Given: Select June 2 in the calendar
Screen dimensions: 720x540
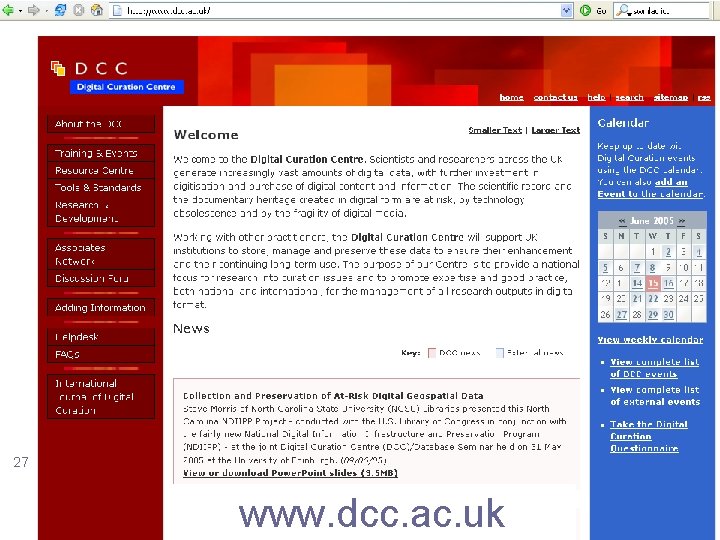Looking at the screenshot, I should click(668, 252).
